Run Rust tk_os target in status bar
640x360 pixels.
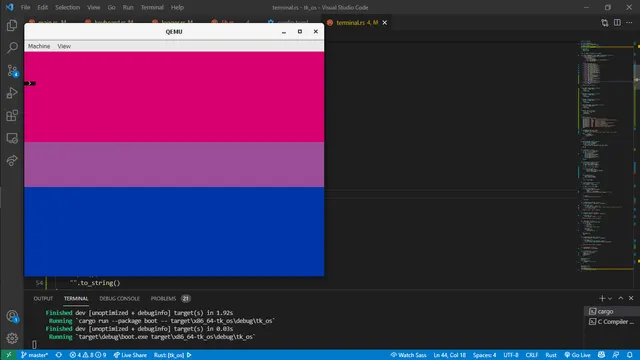pos(173,355)
